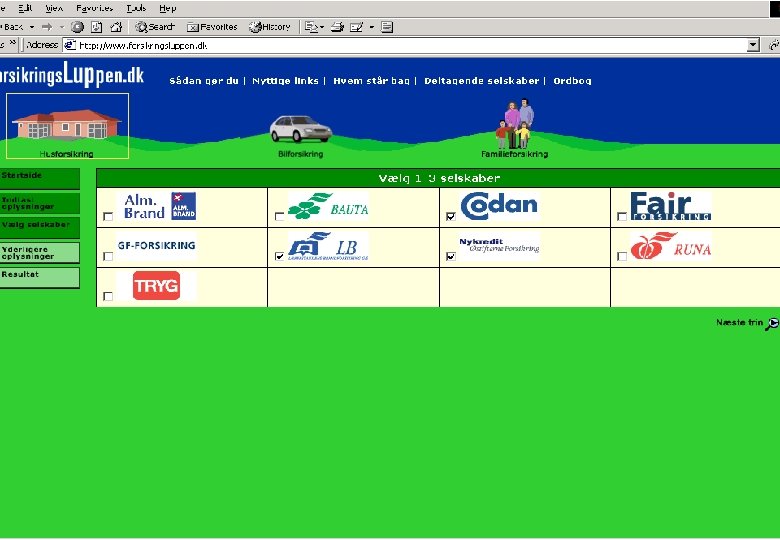Click the Codan logo

[x=499, y=206]
